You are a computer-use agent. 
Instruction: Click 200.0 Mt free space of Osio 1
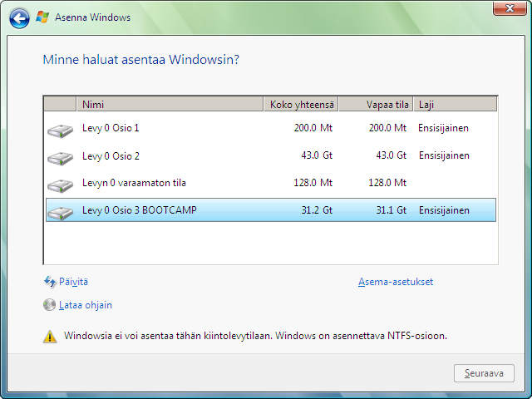387,128
